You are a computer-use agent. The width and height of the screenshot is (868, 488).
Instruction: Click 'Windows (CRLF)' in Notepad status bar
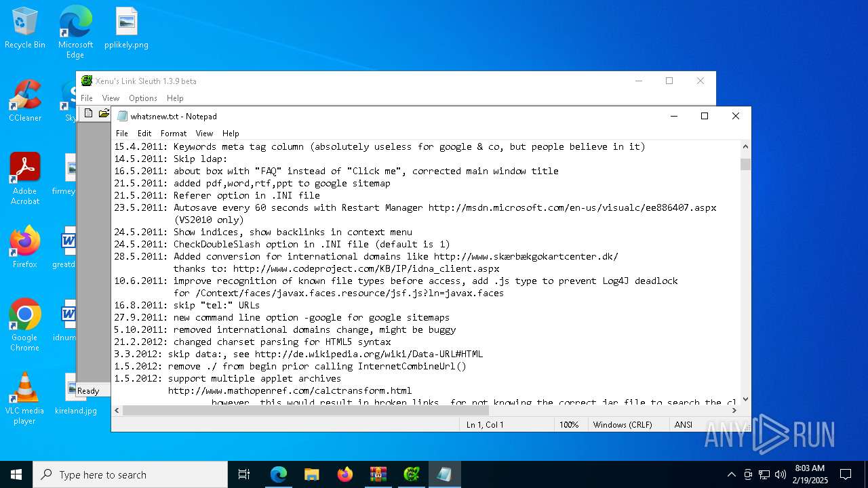click(x=623, y=424)
